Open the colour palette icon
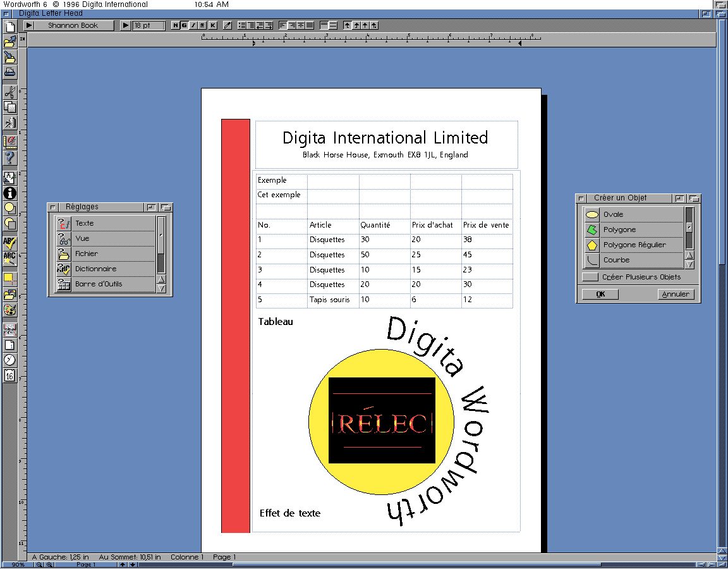Viewport: 728px width, 569px height. [x=9, y=309]
